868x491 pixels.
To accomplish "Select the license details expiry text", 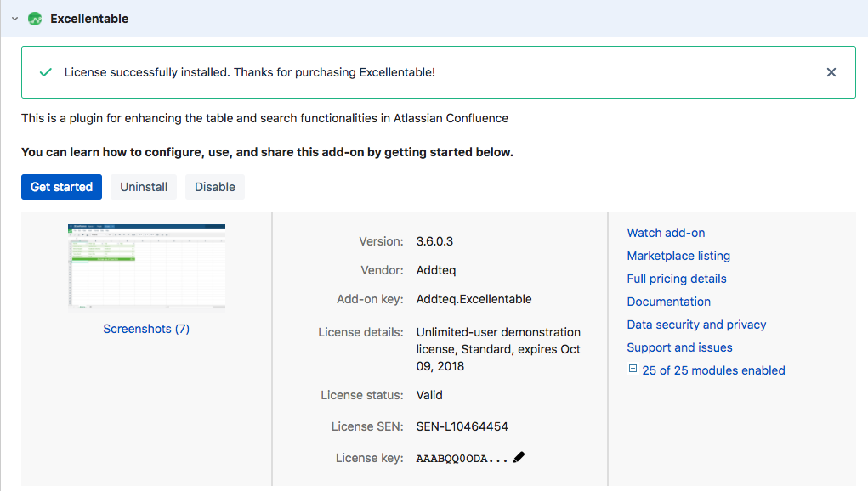I will click(x=498, y=349).
